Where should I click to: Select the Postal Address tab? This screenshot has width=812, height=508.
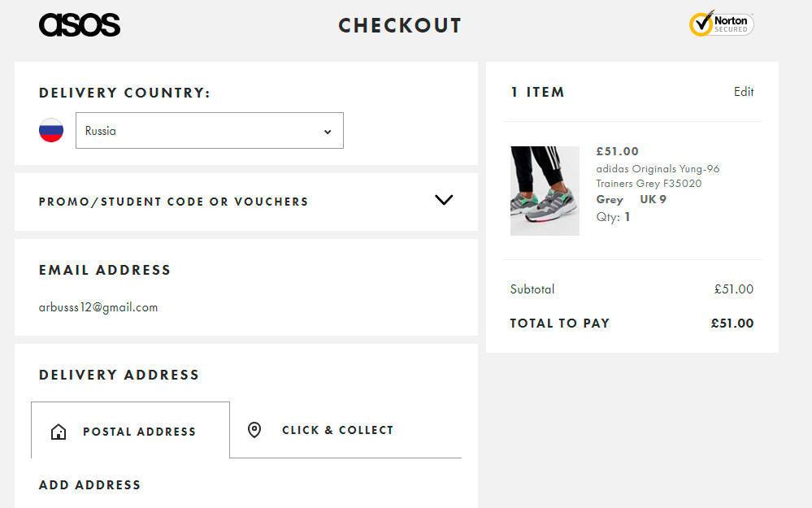pyautogui.click(x=139, y=432)
